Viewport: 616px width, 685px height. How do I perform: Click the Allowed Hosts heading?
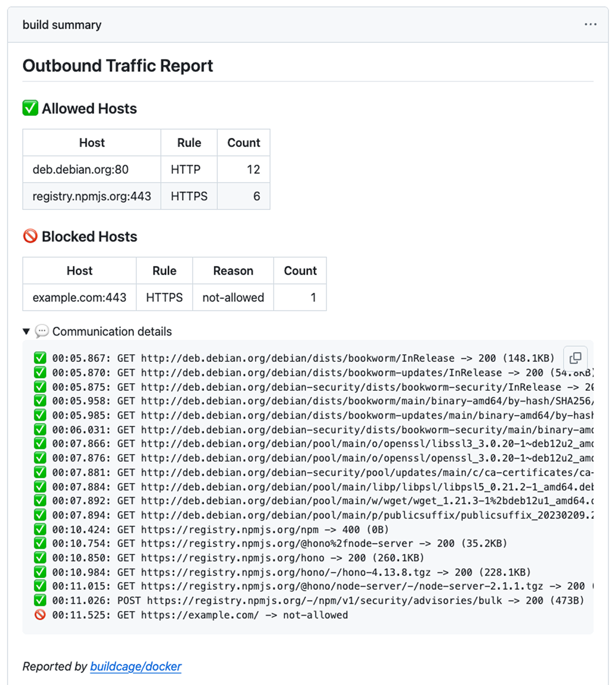point(89,109)
